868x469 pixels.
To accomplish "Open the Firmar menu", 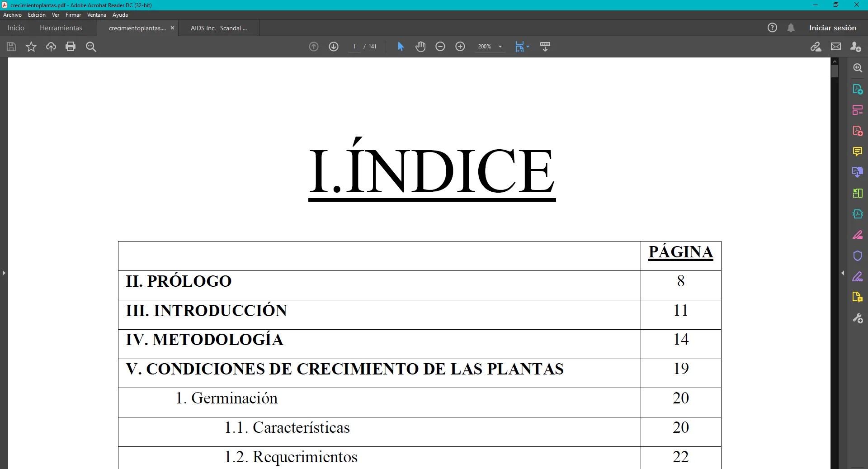I will (73, 15).
